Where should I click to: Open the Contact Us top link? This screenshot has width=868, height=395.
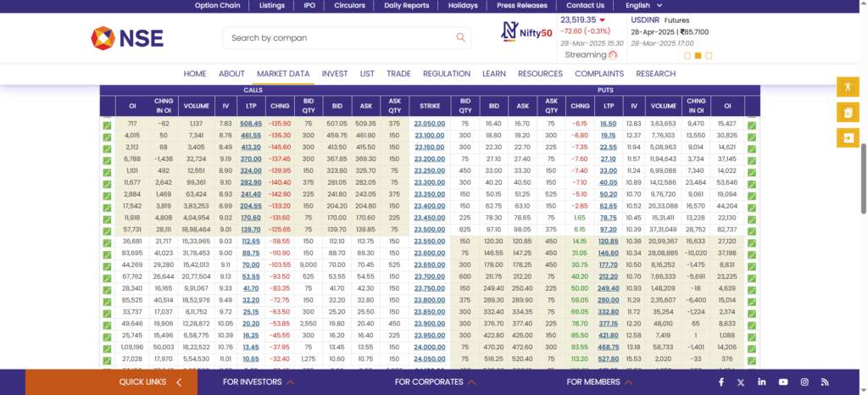click(585, 6)
